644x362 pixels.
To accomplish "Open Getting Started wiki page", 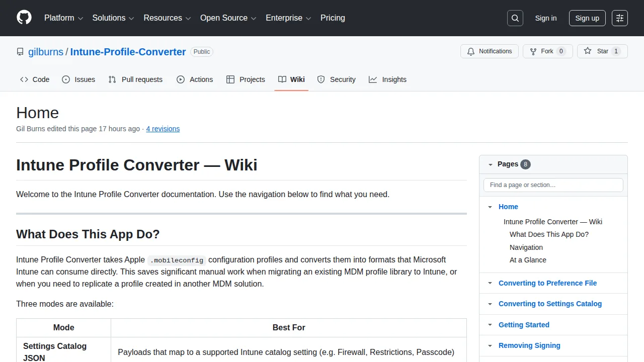I will tap(524, 325).
